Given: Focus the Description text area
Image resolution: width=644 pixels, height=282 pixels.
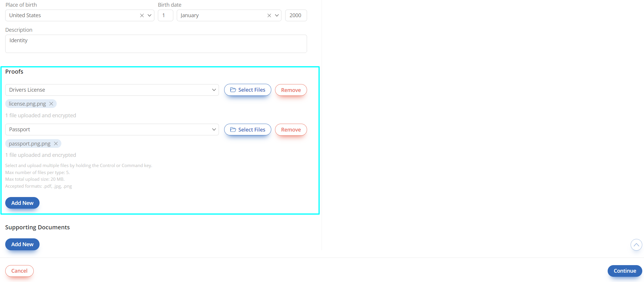Looking at the screenshot, I should point(156,44).
